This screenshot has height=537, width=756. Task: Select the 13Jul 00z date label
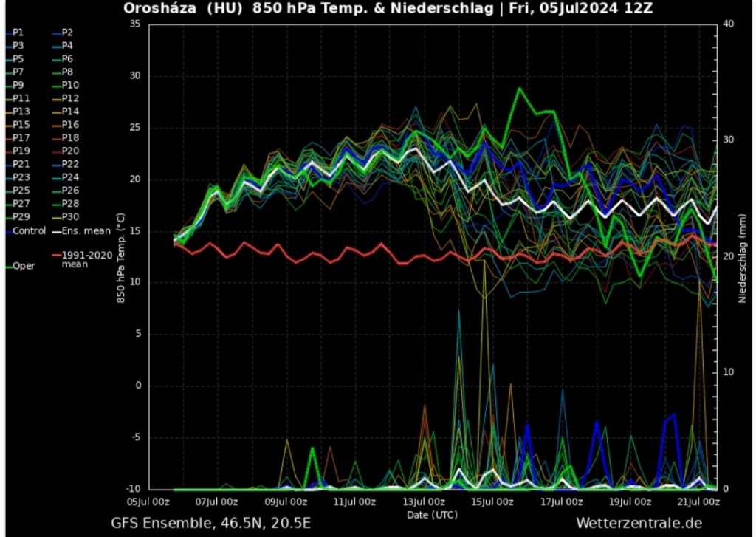point(424,502)
